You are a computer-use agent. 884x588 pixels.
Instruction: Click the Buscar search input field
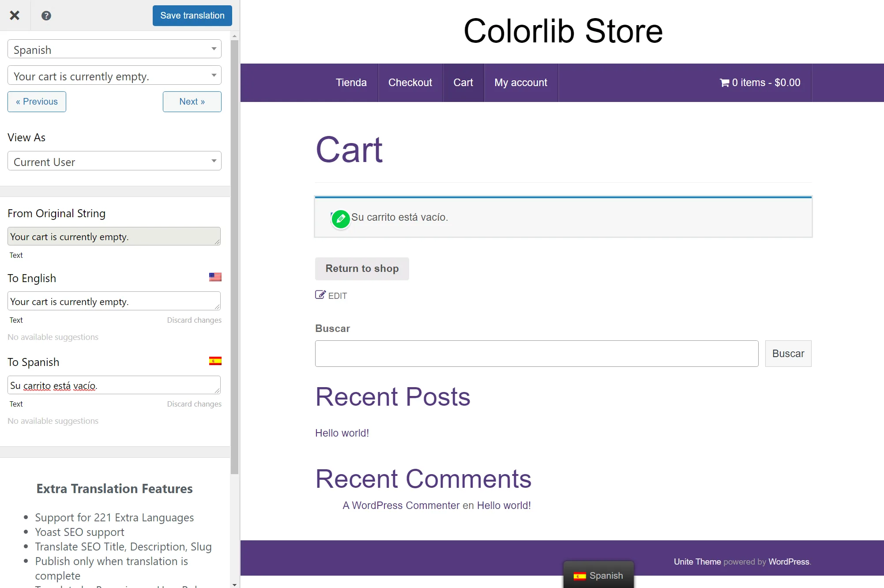[x=537, y=353]
